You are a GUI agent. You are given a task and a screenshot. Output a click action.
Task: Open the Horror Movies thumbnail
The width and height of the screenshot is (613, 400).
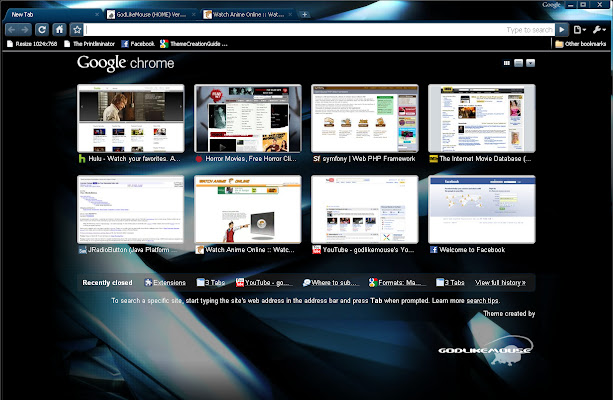[248, 118]
